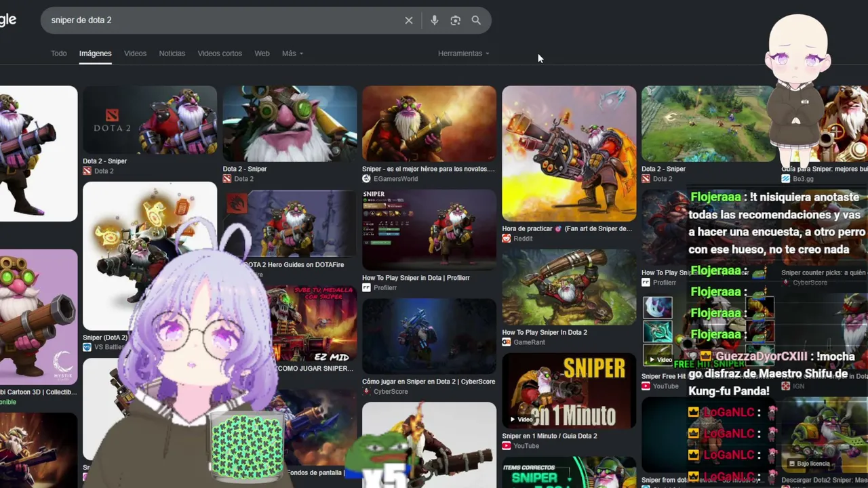Click the GameRant favicon icon
This screenshot has width=868, height=488.
(x=507, y=342)
